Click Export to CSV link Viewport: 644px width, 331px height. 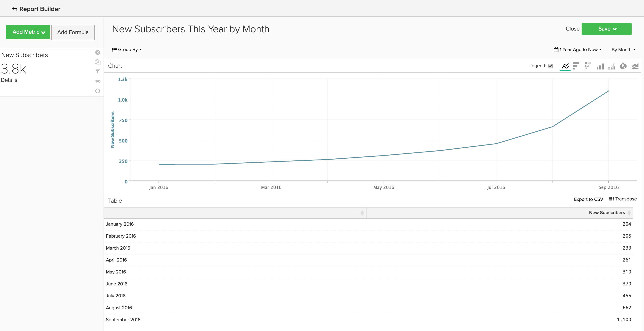[588, 199]
